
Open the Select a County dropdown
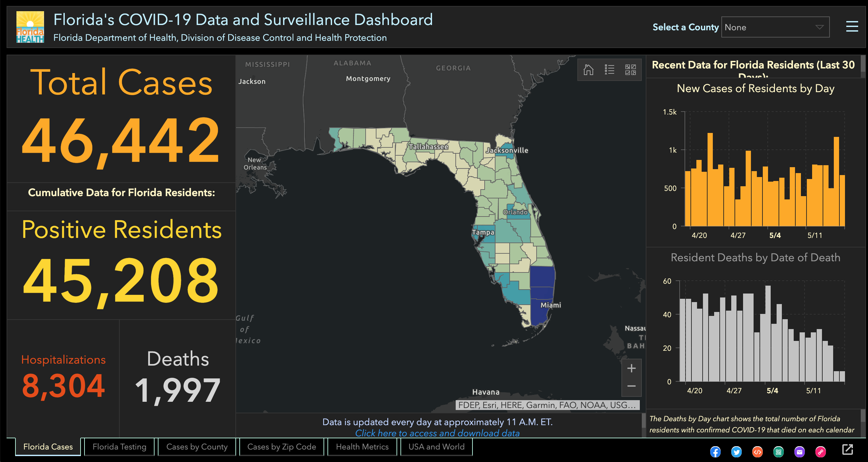tap(775, 27)
